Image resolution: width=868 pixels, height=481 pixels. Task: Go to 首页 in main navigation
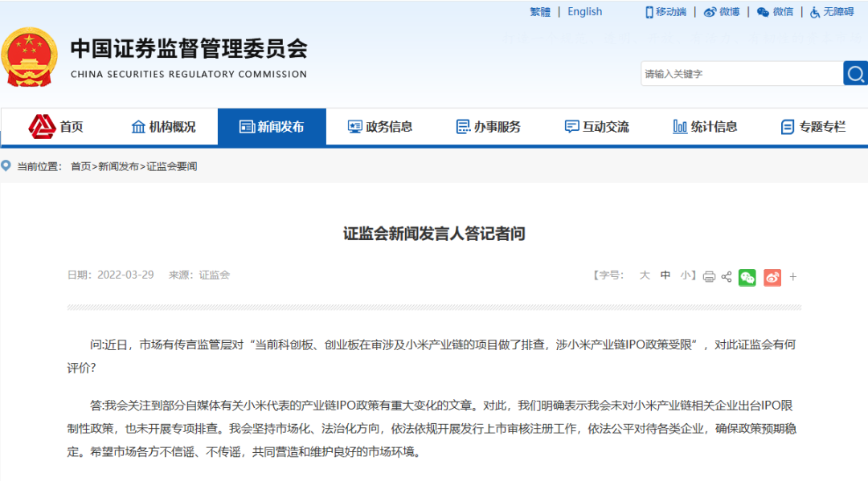tap(56, 127)
